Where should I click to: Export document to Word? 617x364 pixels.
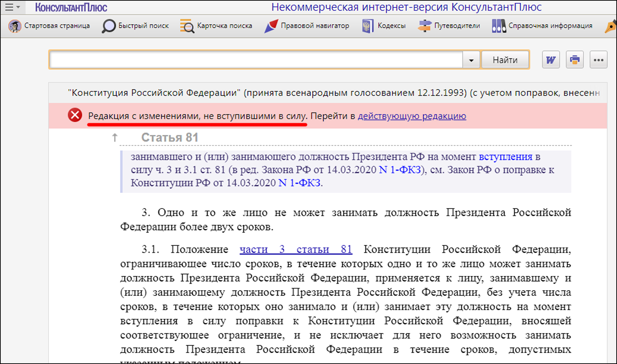[551, 60]
